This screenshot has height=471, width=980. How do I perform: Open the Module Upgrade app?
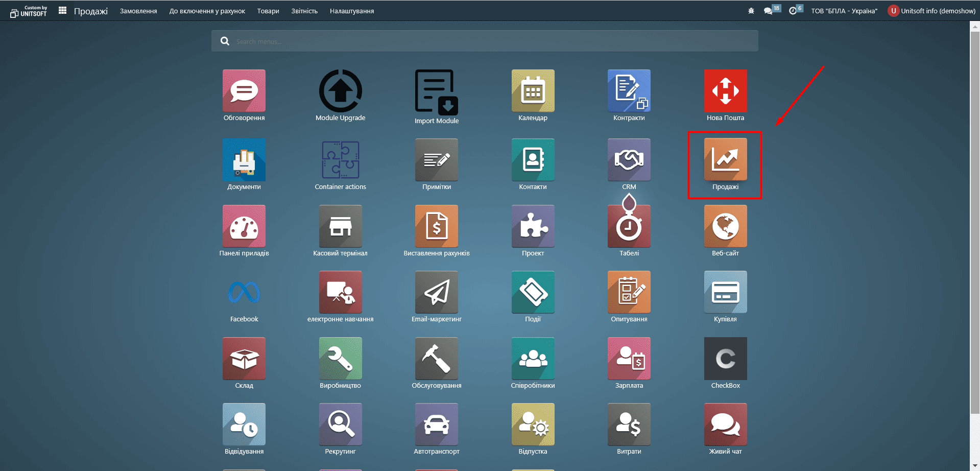pyautogui.click(x=340, y=91)
